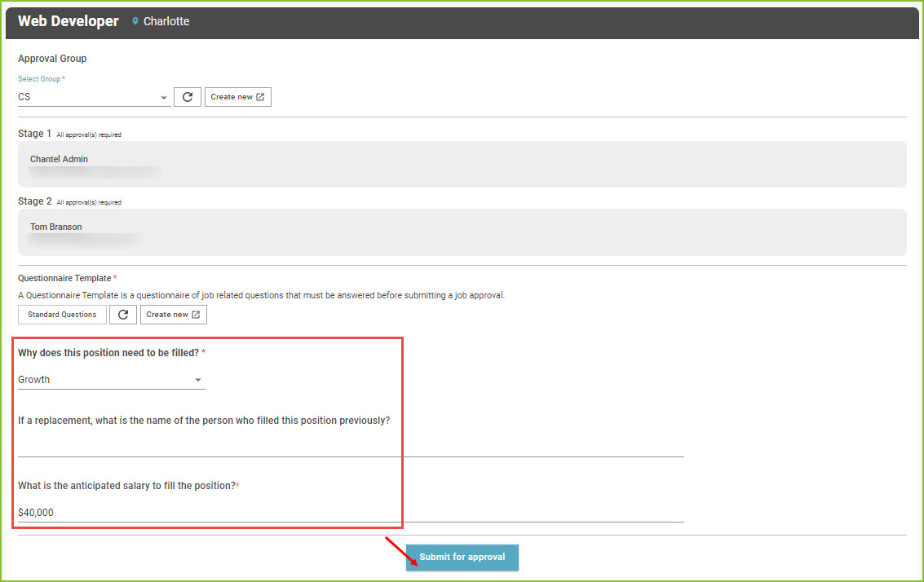Click the blurred email under Tom Branson
924x582 pixels.
(x=83, y=240)
